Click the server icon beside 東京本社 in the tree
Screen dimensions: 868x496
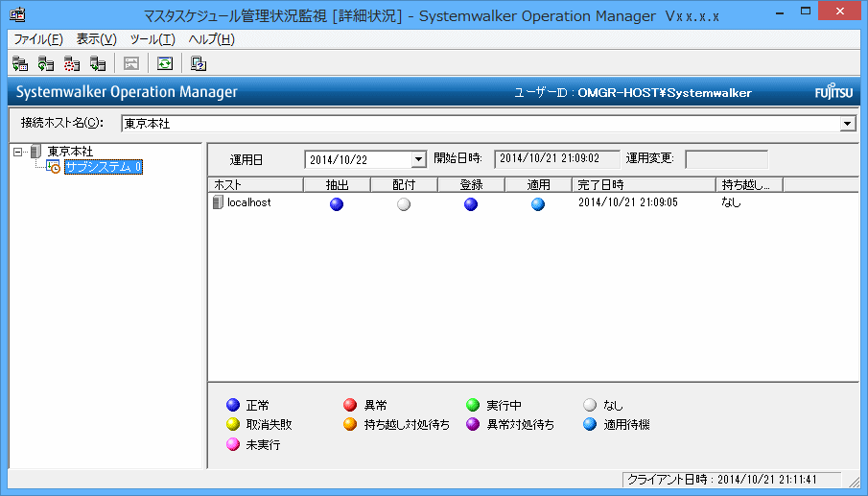(36, 152)
